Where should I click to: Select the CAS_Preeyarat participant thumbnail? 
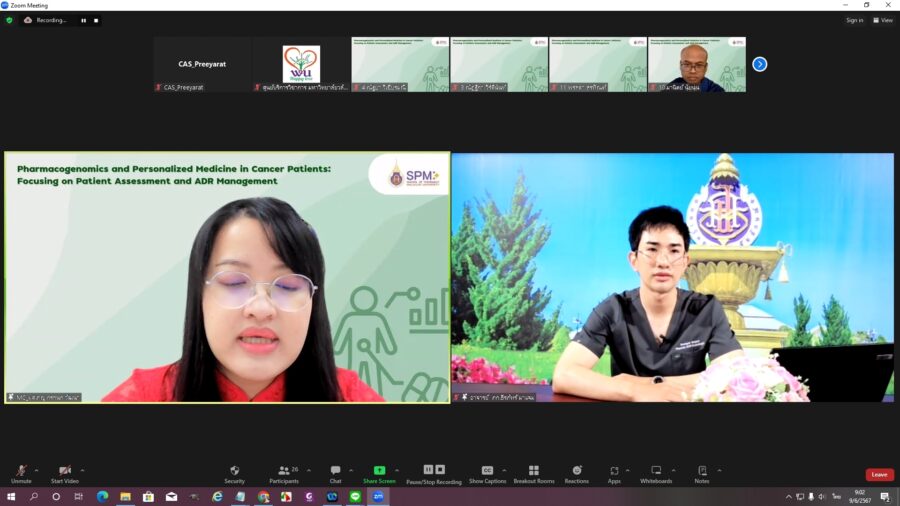[202, 65]
